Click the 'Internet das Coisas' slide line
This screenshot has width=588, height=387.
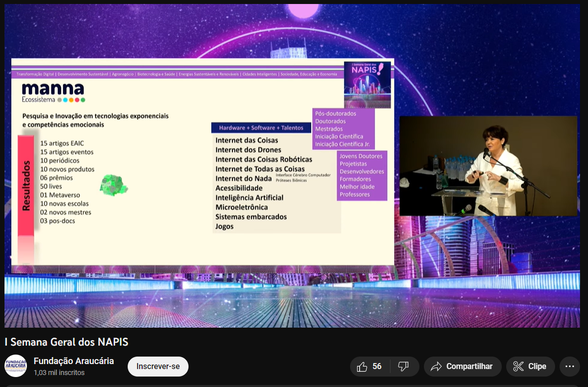247,140
